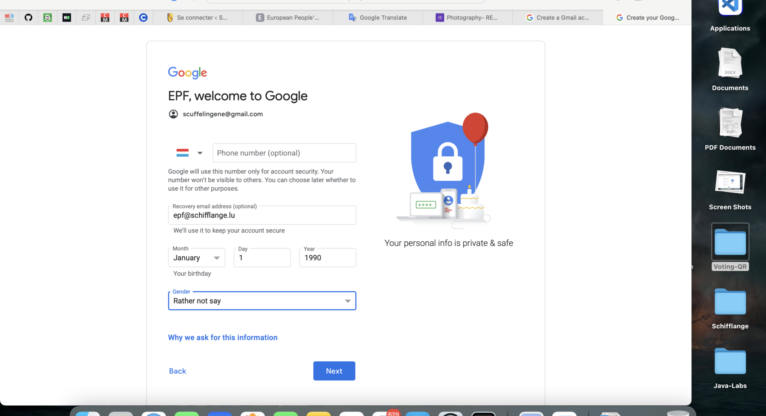Viewport: 766px width, 416px height.
Task: Focus the Phone number optional field
Action: click(284, 153)
